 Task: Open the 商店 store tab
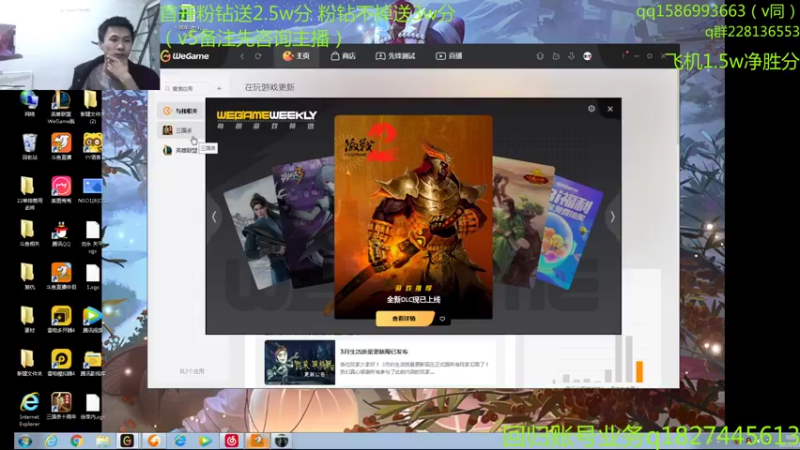click(x=343, y=56)
